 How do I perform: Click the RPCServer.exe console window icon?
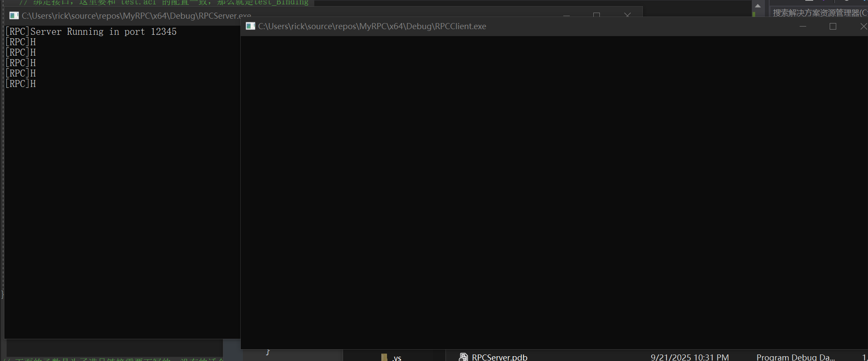[14, 16]
